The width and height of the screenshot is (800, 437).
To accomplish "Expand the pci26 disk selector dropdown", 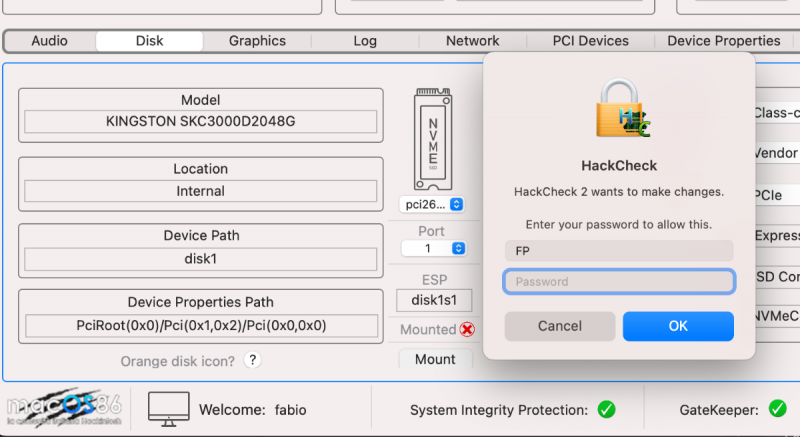I will tap(432, 204).
